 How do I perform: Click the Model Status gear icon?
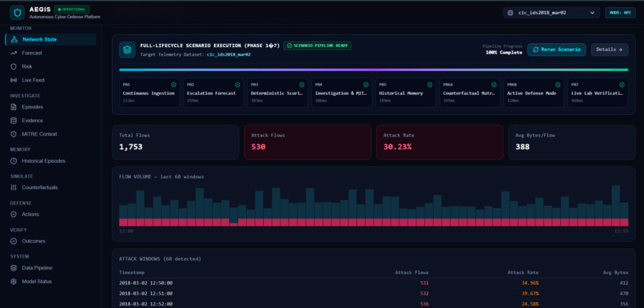point(14,282)
